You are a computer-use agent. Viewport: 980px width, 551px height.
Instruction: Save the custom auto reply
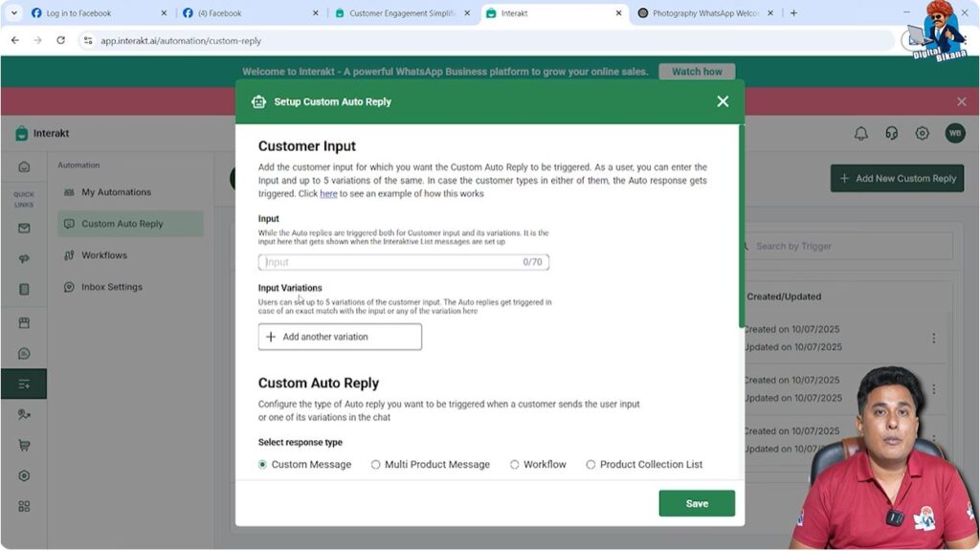pyautogui.click(x=697, y=503)
